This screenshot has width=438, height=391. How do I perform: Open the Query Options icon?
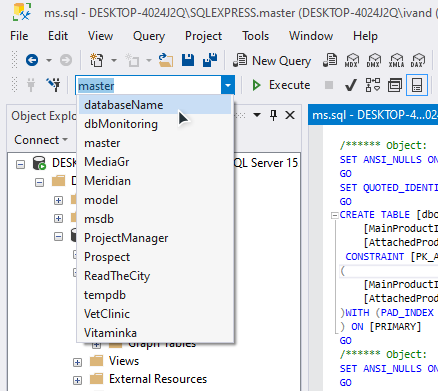395,85
